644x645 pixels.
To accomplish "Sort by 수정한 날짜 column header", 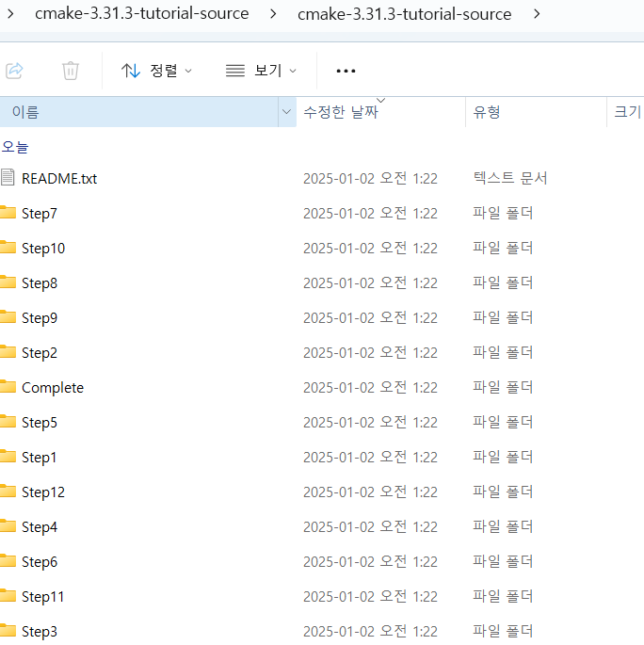I will pos(381,112).
